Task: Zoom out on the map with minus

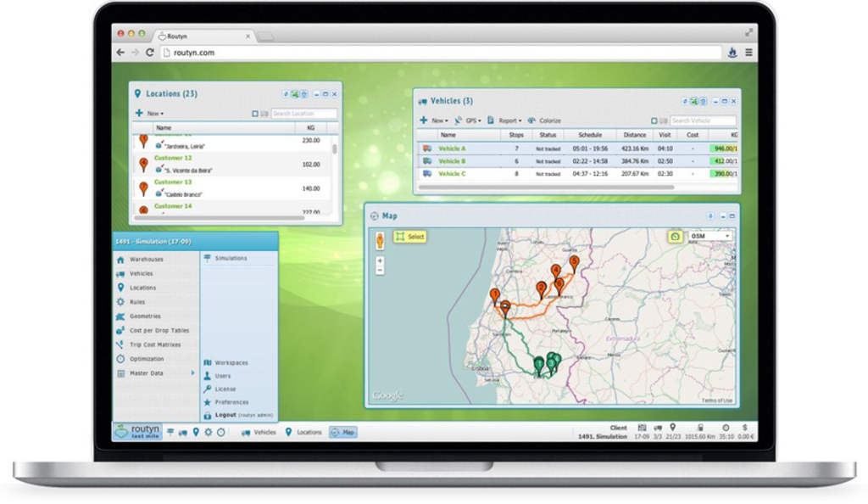Action: [x=380, y=271]
